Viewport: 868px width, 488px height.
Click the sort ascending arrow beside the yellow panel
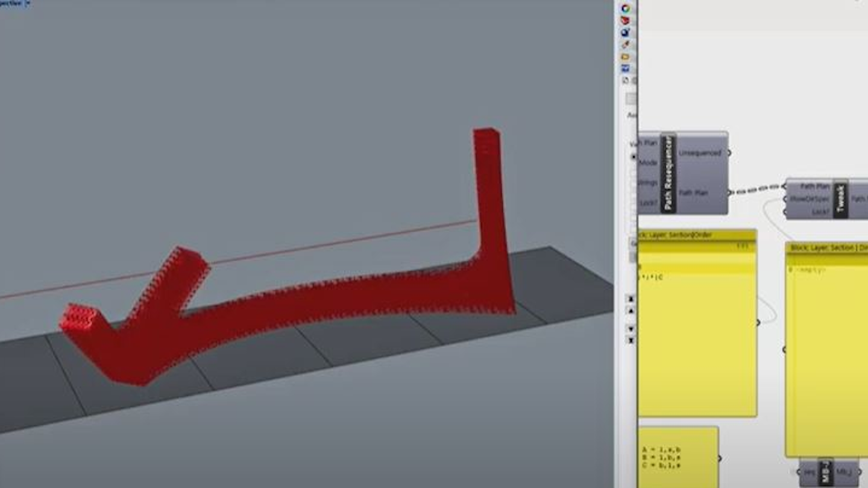[x=630, y=310]
